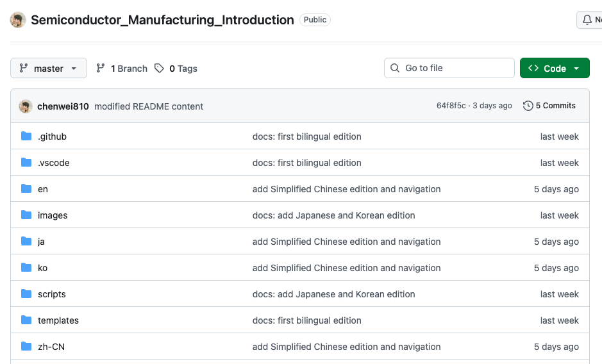Viewport: 602px width, 364px height.
Task: Click the git branch icon beside 1 Branch
Action: pos(101,68)
